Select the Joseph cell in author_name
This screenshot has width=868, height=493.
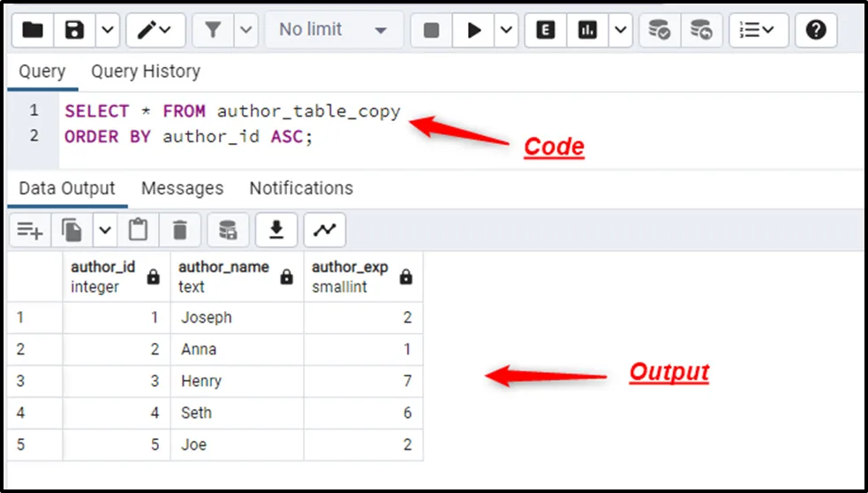236,317
